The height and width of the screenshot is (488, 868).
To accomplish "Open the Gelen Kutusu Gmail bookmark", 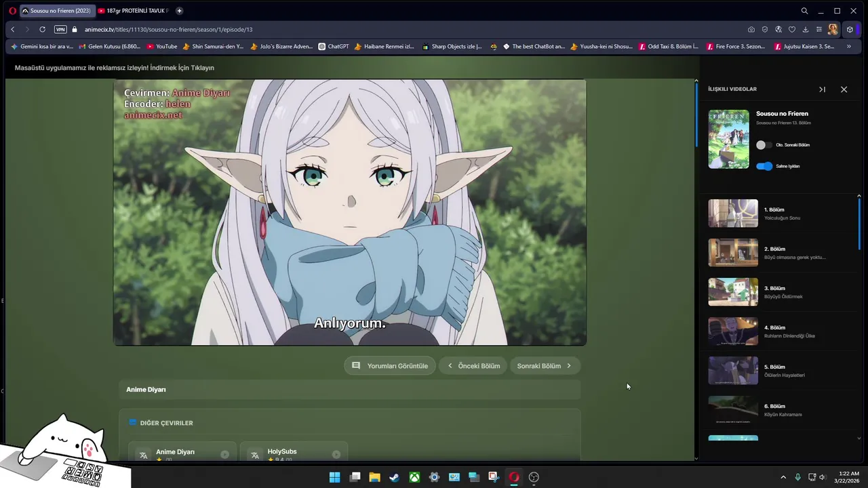I will click(x=110, y=47).
